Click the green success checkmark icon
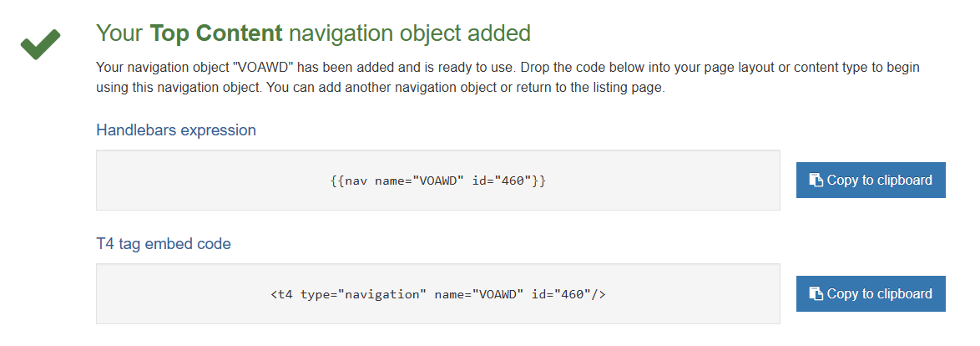Image resolution: width=980 pixels, height=346 pixels. click(40, 44)
